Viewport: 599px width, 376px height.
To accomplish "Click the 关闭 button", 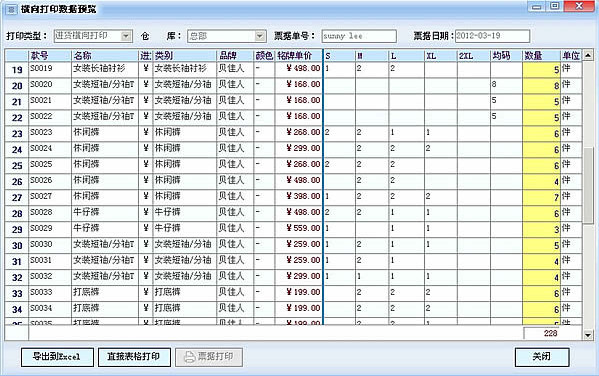I will [542, 357].
